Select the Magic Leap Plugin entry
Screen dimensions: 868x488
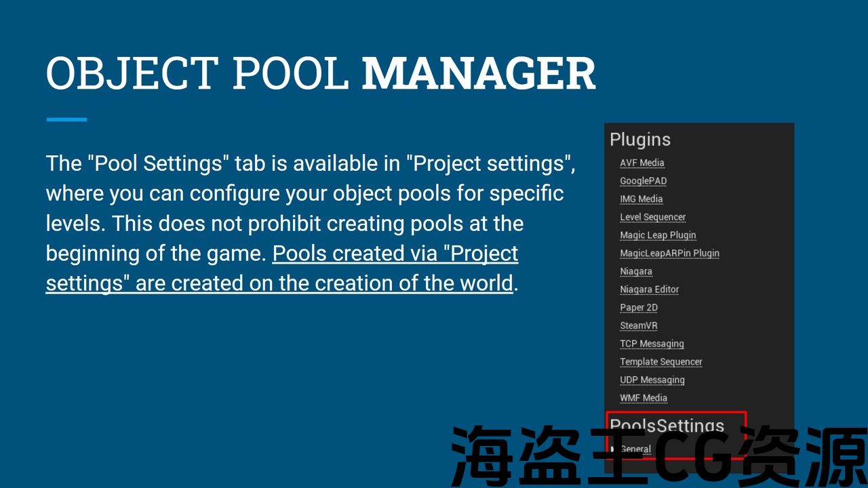pos(658,235)
